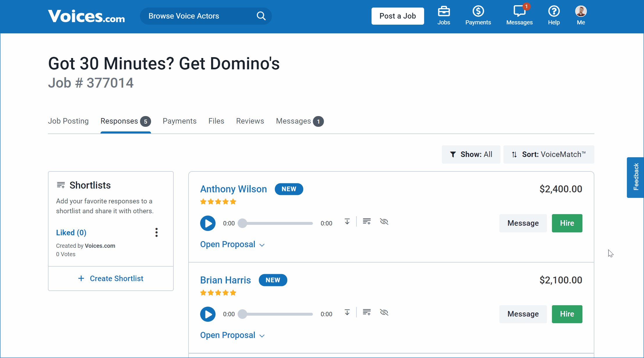The width and height of the screenshot is (644, 358).
Task: Download Anthony Wilson's audition file
Action: point(347,222)
